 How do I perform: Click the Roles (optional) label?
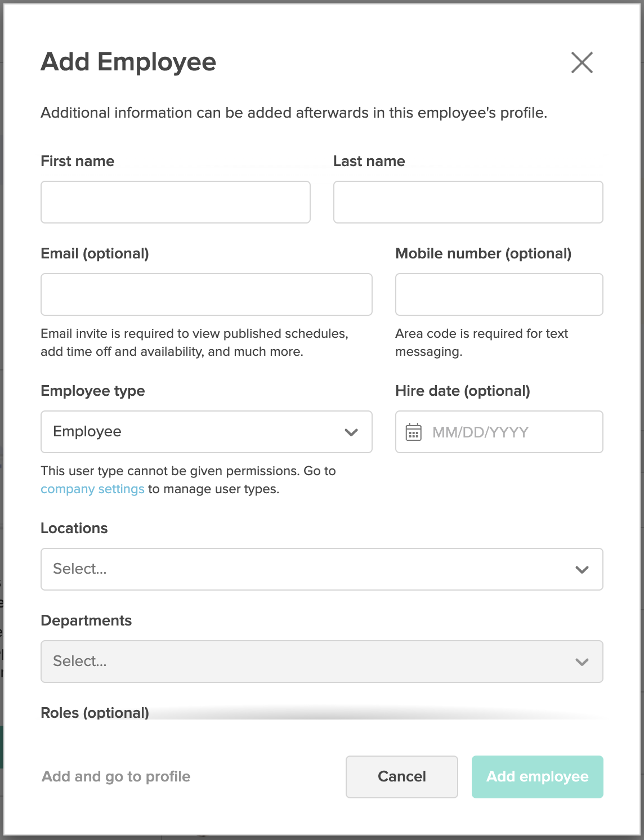(x=95, y=712)
